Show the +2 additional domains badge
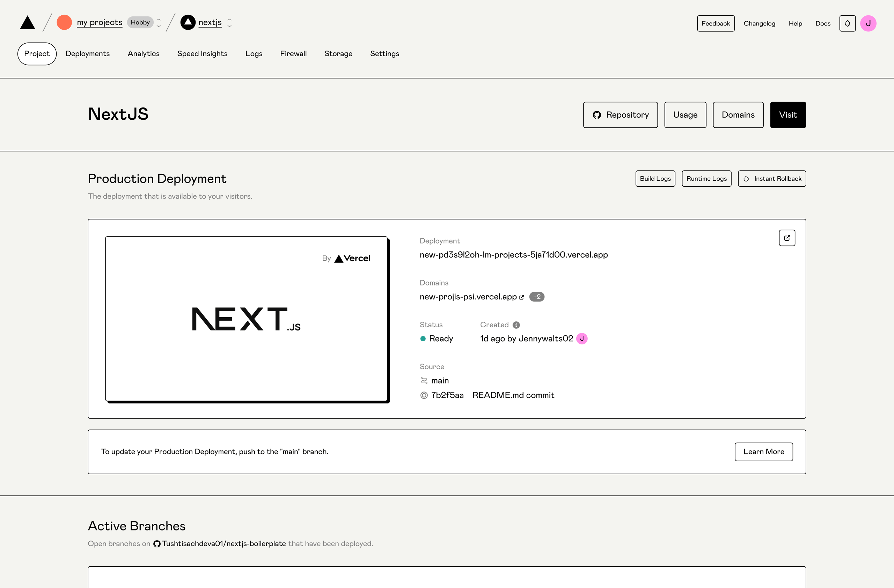Screen dimensions: 894x588 [537, 297]
